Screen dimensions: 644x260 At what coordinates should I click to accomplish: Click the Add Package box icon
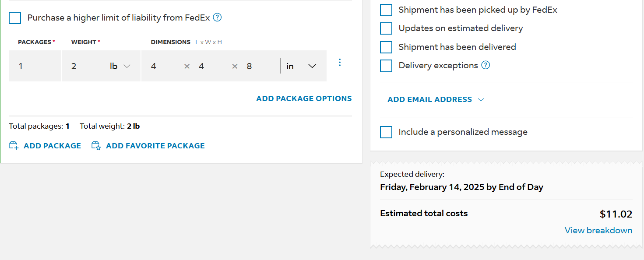coord(14,146)
